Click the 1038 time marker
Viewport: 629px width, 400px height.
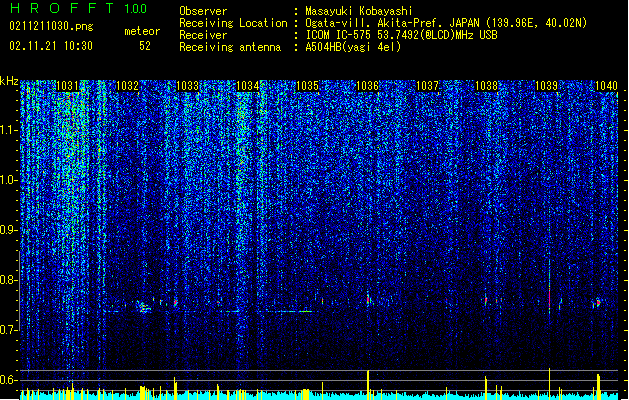coord(487,86)
